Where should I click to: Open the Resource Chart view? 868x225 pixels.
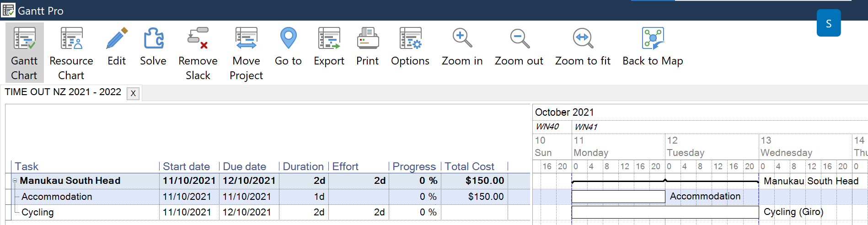pyautogui.click(x=71, y=52)
